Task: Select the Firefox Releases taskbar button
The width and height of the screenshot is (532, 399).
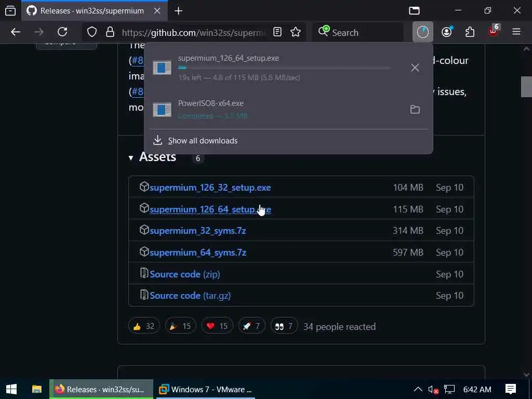Action: pos(101,389)
